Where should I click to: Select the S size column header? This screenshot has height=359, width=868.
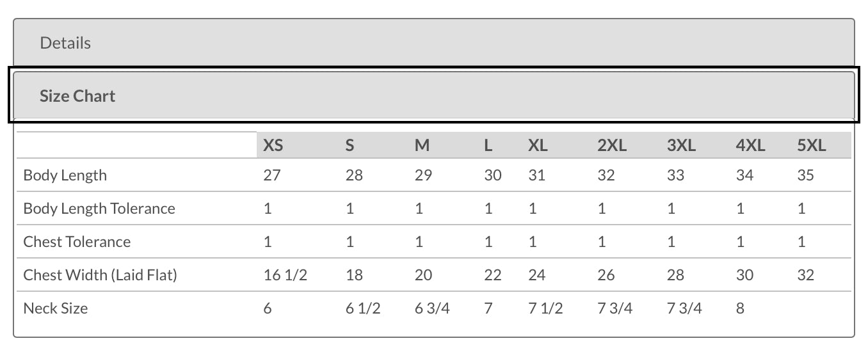coord(350,145)
